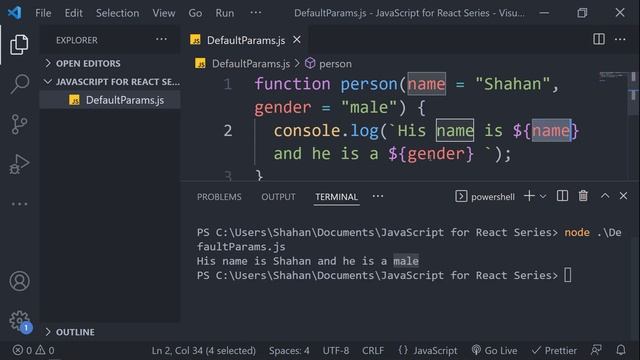The height and width of the screenshot is (360, 640).
Task: Open the Search view in activity bar
Action: [19, 84]
